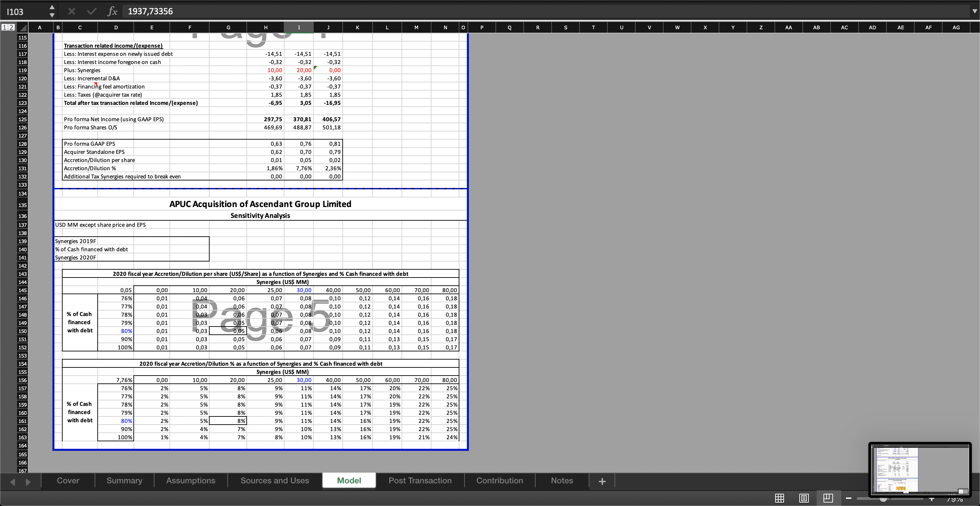Open the Cover sheet tab
The image size is (980, 506).
[x=68, y=480]
